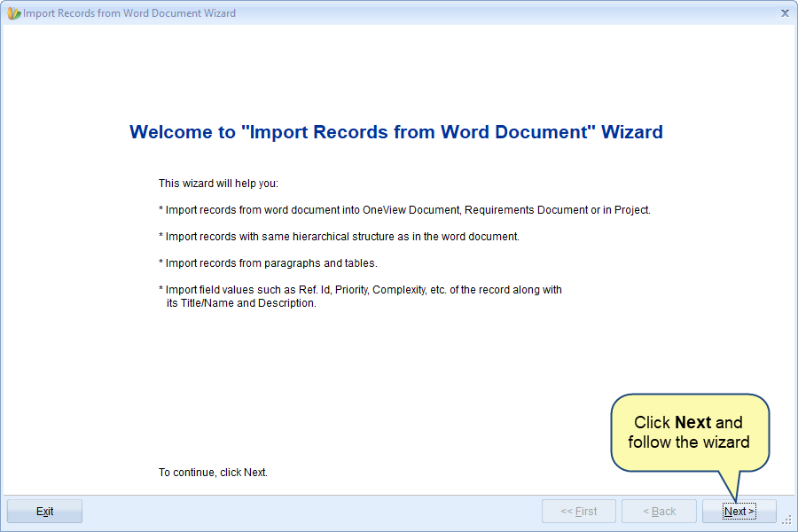798x532 pixels.
Task: Close the wizard with the X button
Action: pyautogui.click(x=785, y=13)
